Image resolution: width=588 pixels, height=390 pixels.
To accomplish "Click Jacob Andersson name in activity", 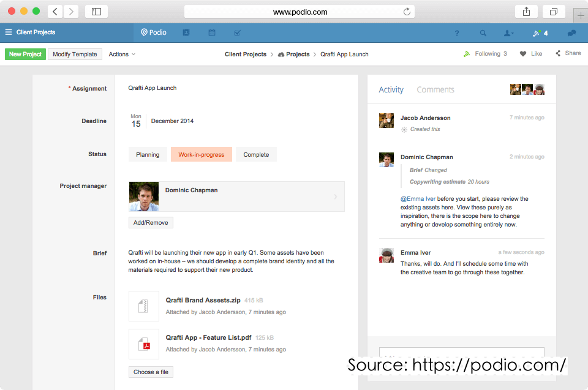I will 425,118.
